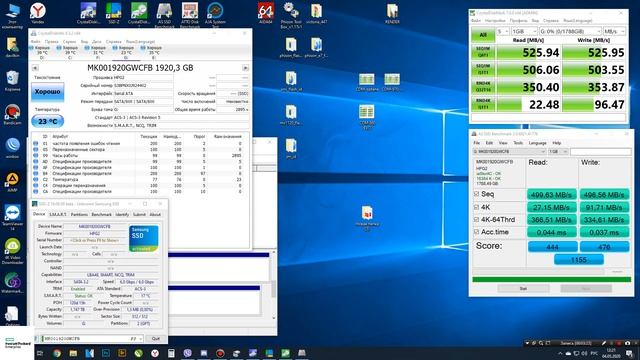Viewport: 640px width, 360px height.
Task: Open the AIMP desktop shortcut
Action: pos(12,182)
